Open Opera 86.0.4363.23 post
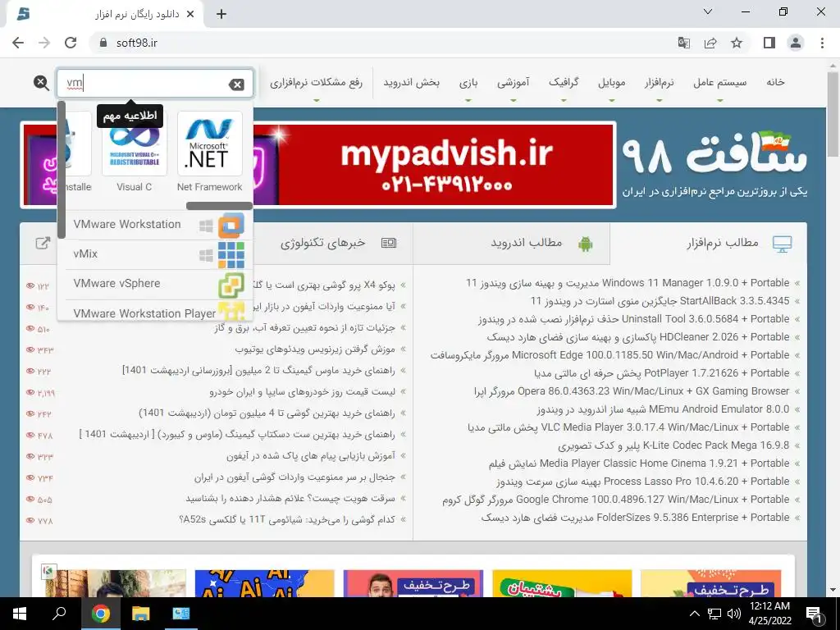 click(632, 391)
